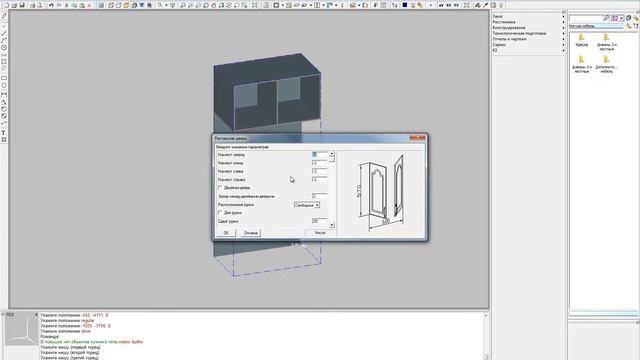Click the coordinate axes preview icon
The image size is (640, 360).
tap(21, 330)
